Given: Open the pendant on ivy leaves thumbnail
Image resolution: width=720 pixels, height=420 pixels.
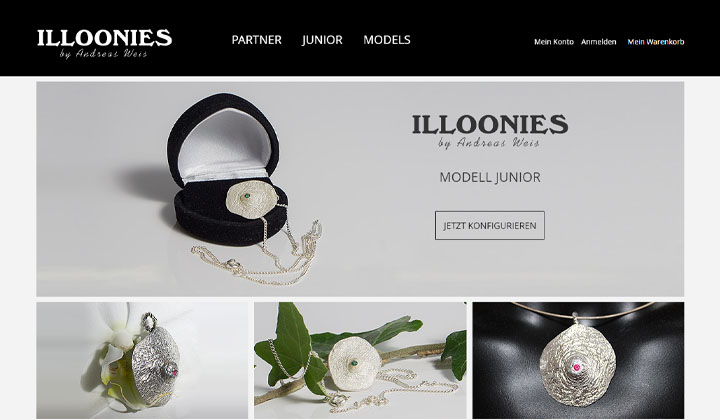Looking at the screenshot, I should [360, 360].
